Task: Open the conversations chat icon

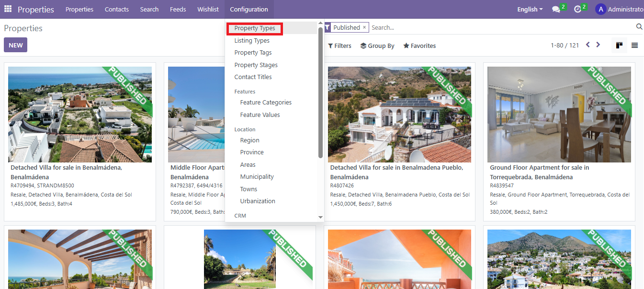Action: [556, 10]
